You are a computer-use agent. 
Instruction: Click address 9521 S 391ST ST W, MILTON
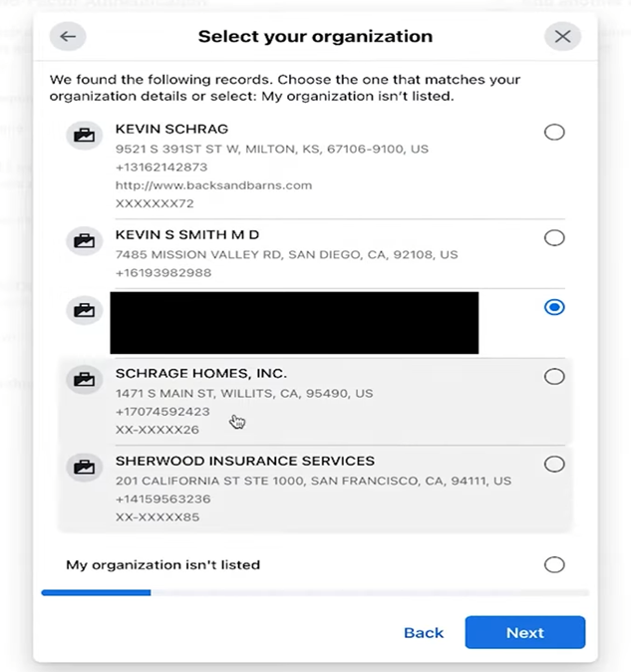pos(272,150)
